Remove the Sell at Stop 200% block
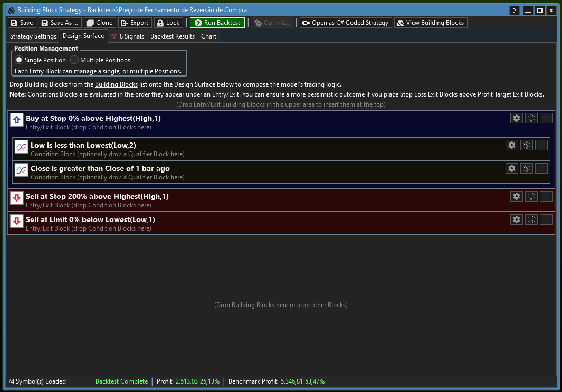 (x=546, y=196)
